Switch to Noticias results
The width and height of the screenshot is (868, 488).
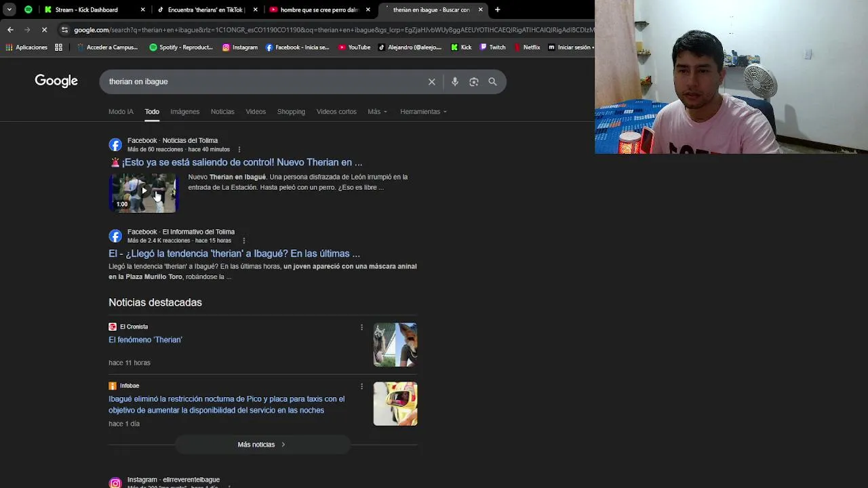pyautogui.click(x=222, y=112)
